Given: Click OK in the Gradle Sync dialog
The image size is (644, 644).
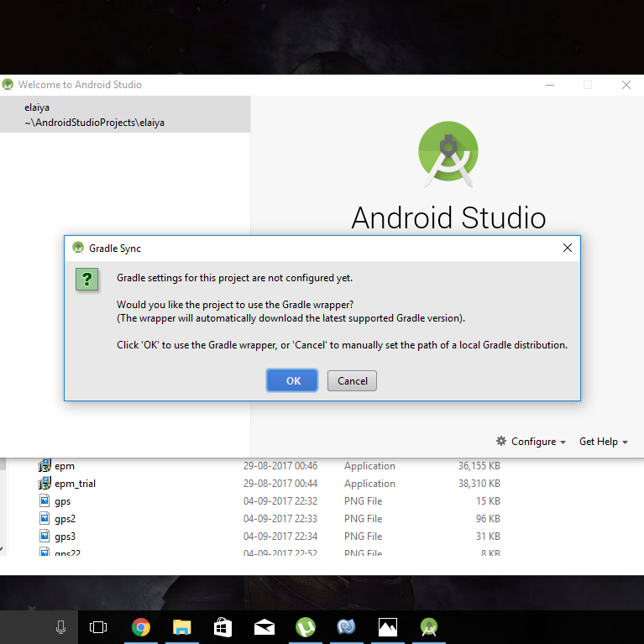Looking at the screenshot, I should [x=292, y=380].
